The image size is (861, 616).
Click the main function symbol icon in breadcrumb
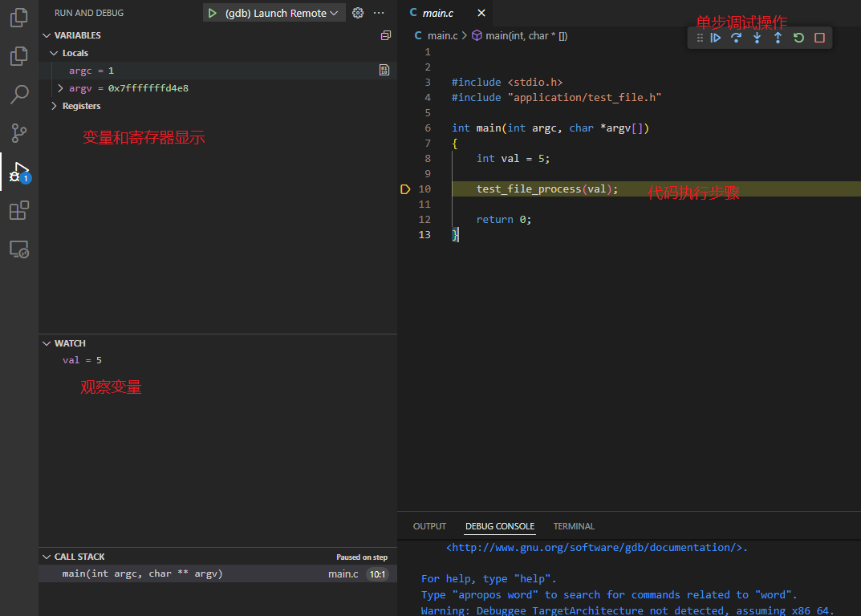click(x=477, y=35)
